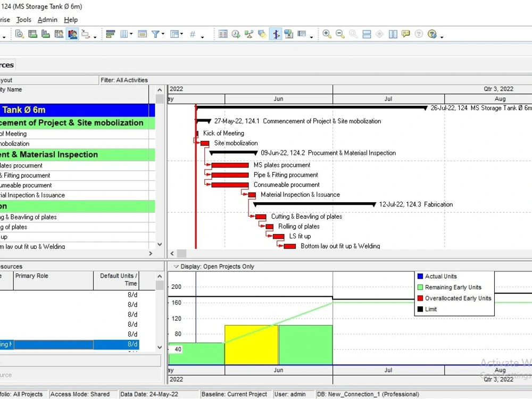Open the Timescale settings icon
Screen dimensions: 532x399
click(143, 34)
